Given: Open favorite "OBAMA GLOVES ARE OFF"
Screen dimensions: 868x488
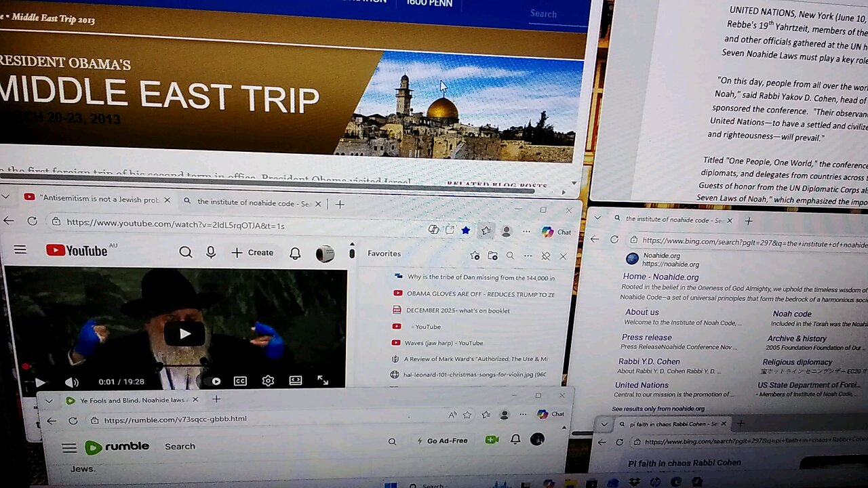Looking at the screenshot, I should tap(475, 294).
